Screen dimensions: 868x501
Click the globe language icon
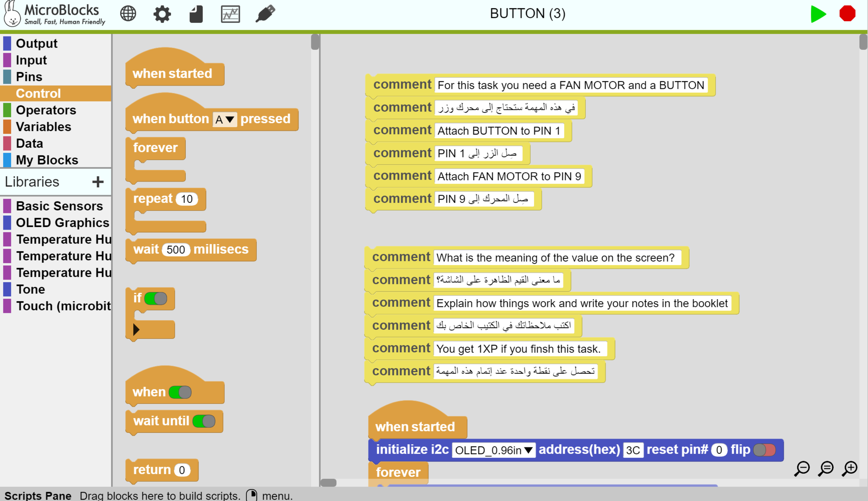pyautogui.click(x=128, y=14)
